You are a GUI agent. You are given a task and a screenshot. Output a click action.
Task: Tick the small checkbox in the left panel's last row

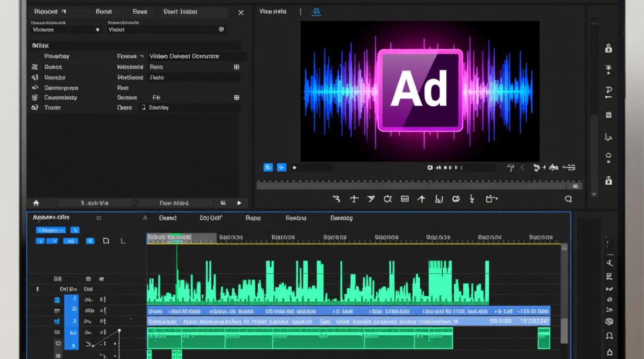143,108
